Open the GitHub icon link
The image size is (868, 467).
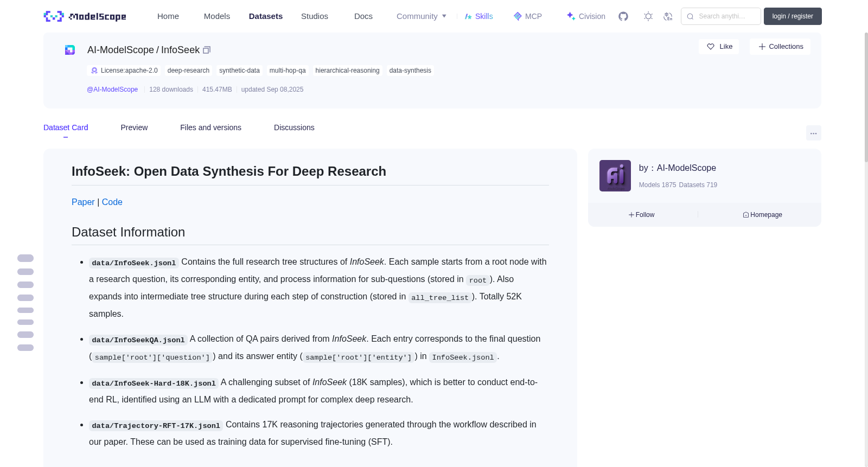(623, 16)
